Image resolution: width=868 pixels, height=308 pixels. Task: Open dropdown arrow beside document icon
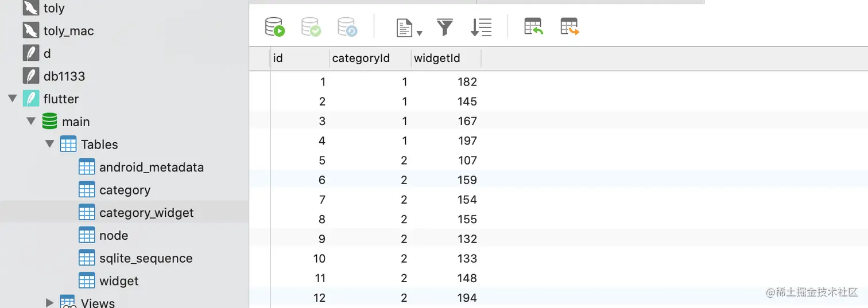420,33
